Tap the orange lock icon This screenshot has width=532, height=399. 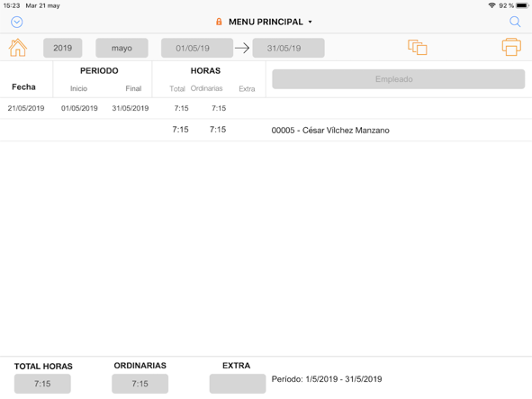click(219, 22)
